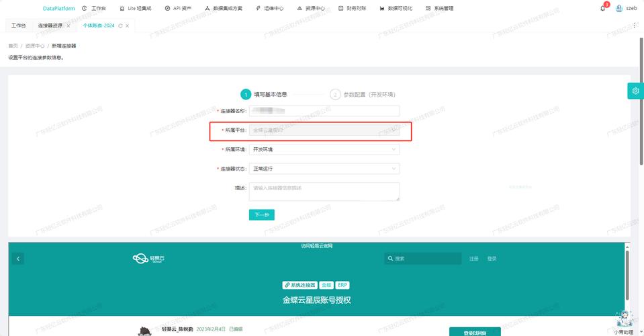This screenshot has width=644, height=336.
Task: Click step 2 参数配置 (开发环境)
Action: click(x=363, y=95)
